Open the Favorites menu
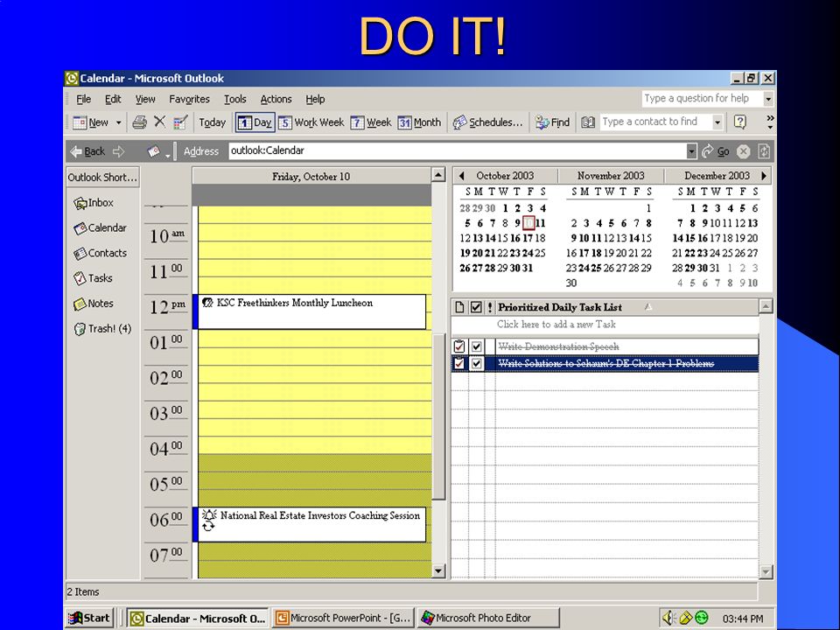This screenshot has width=840, height=630. tap(189, 99)
